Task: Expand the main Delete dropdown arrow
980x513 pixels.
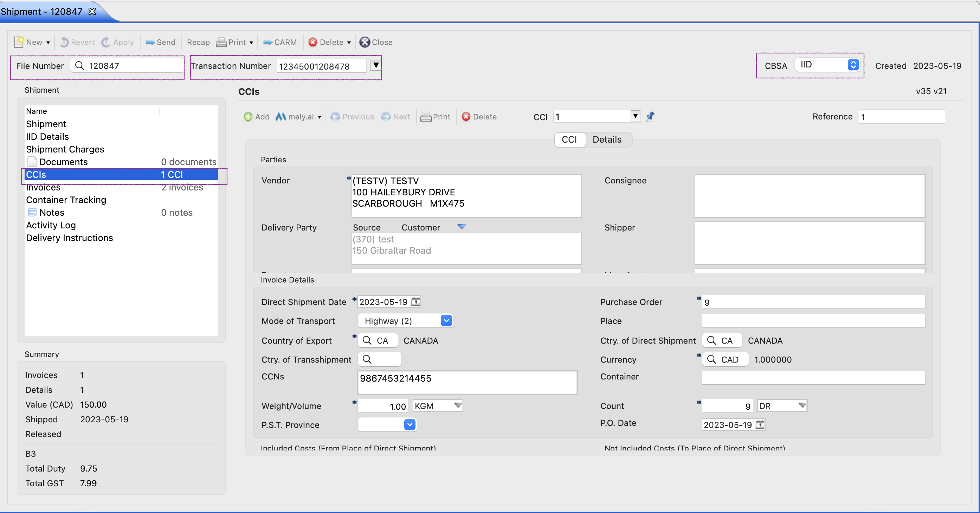Action: [349, 43]
